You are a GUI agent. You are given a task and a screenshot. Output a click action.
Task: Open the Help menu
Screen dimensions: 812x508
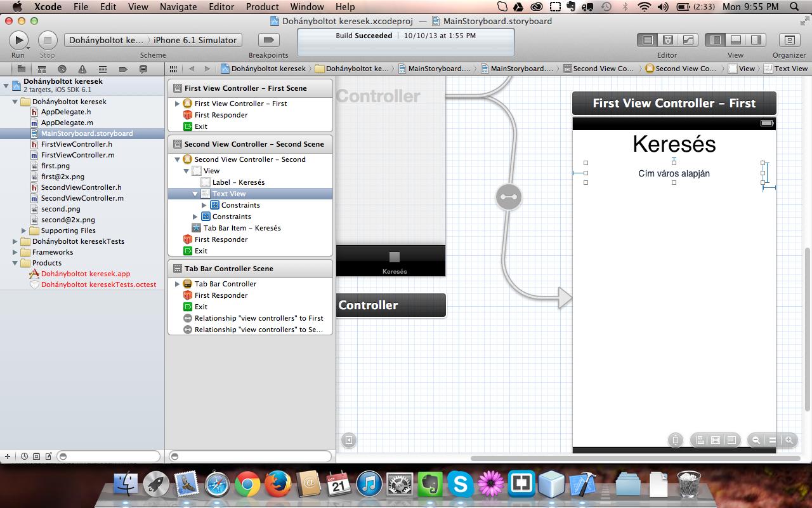click(345, 7)
